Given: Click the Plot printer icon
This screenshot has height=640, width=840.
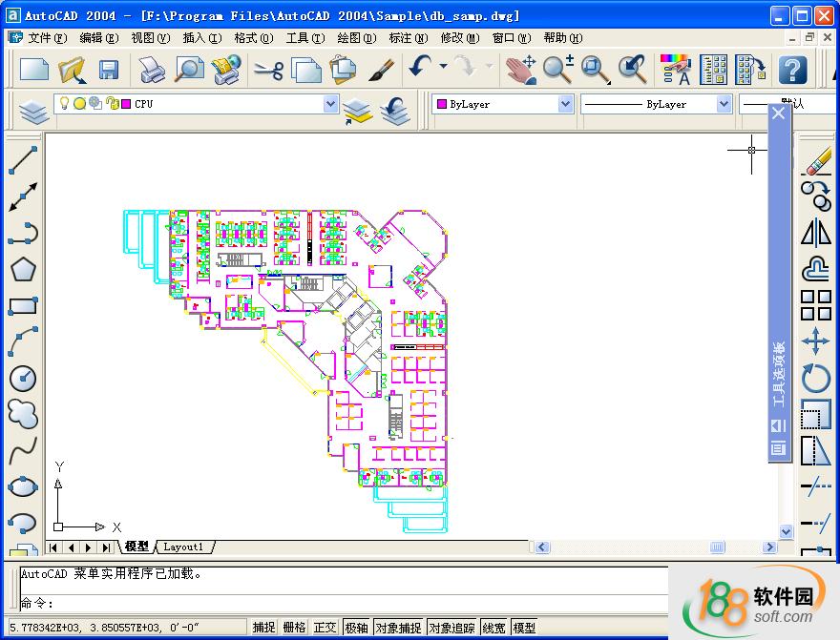Looking at the screenshot, I should [153, 69].
